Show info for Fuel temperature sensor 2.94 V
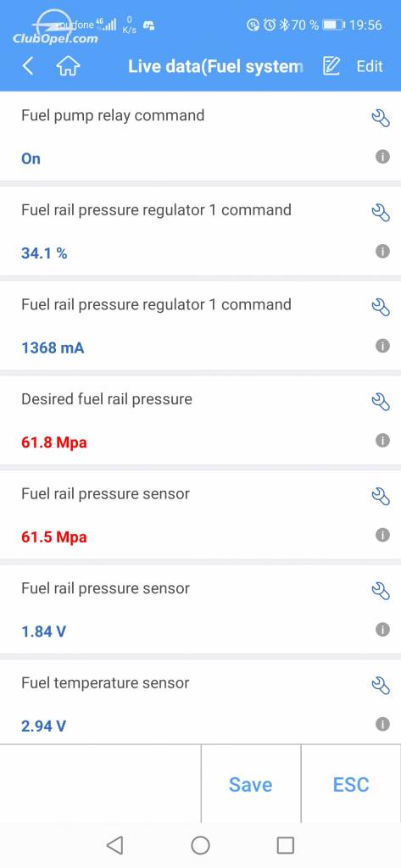The image size is (401, 868). click(382, 724)
